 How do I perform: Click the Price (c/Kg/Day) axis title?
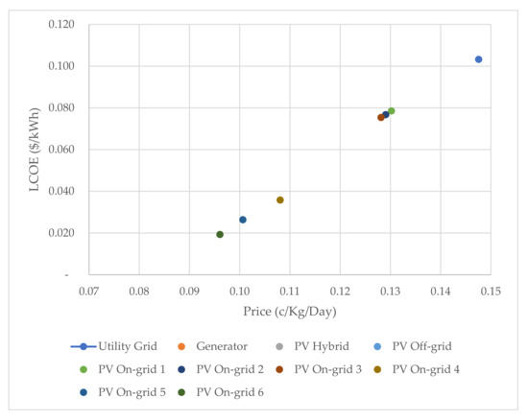point(290,312)
